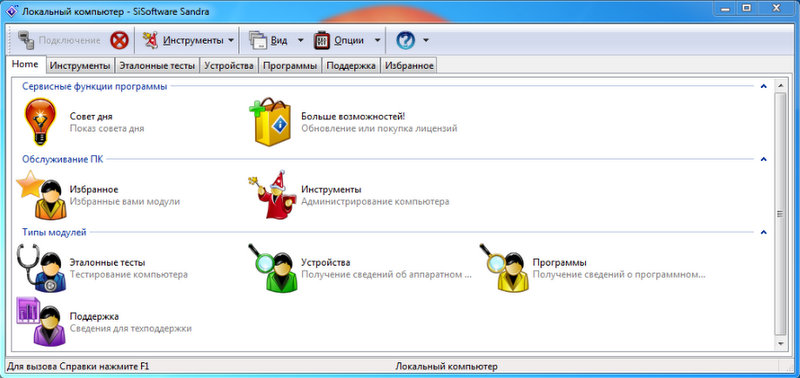Screen dimensions: 800x378
Task: Click the Администрирование компьютера description
Action: (x=375, y=202)
